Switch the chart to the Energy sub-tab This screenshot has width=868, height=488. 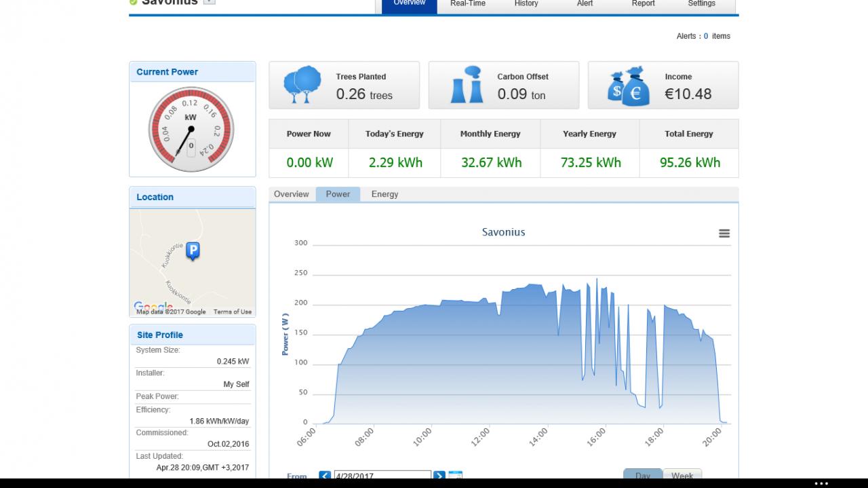coord(384,194)
